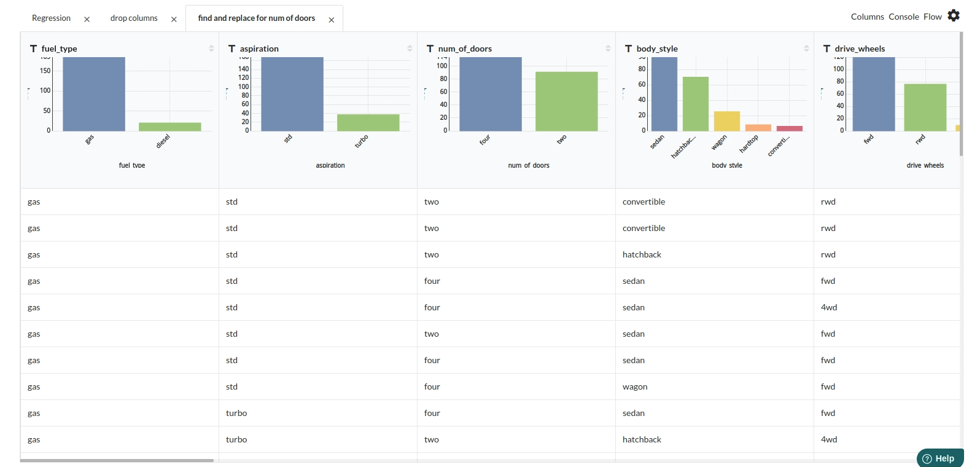This screenshot has height=467, width=980.
Task: Click the hardtop bar in body_style chart
Action: [758, 128]
